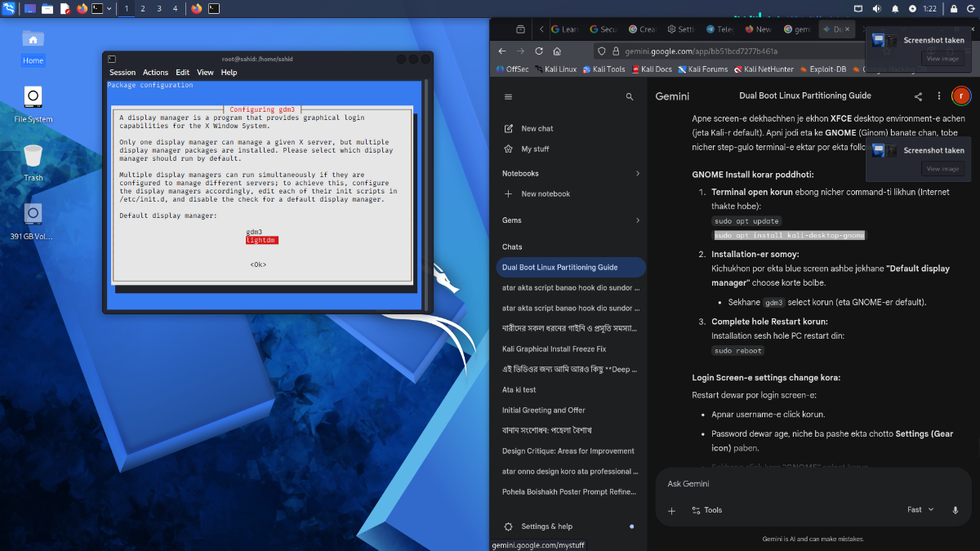Open the Tools option in the prompt box
Image resolution: width=980 pixels, height=551 pixels.
707,510
